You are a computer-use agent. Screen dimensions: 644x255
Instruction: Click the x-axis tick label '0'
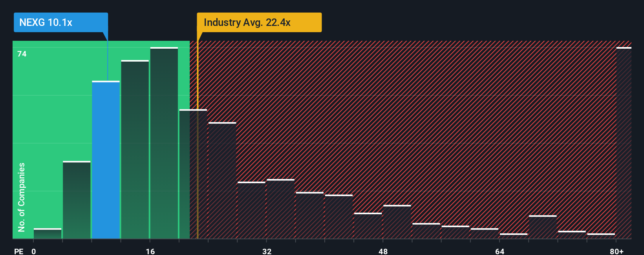click(34, 251)
